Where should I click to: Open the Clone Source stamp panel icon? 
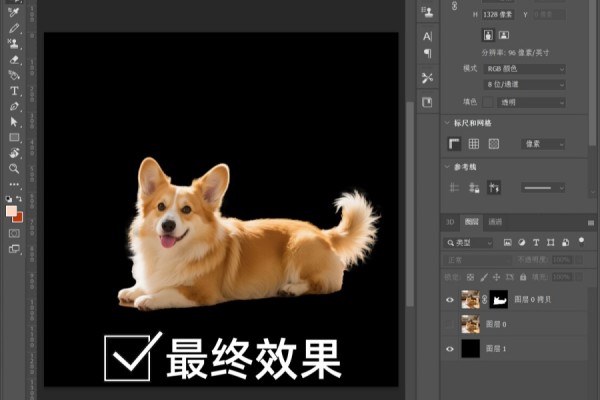point(427,11)
